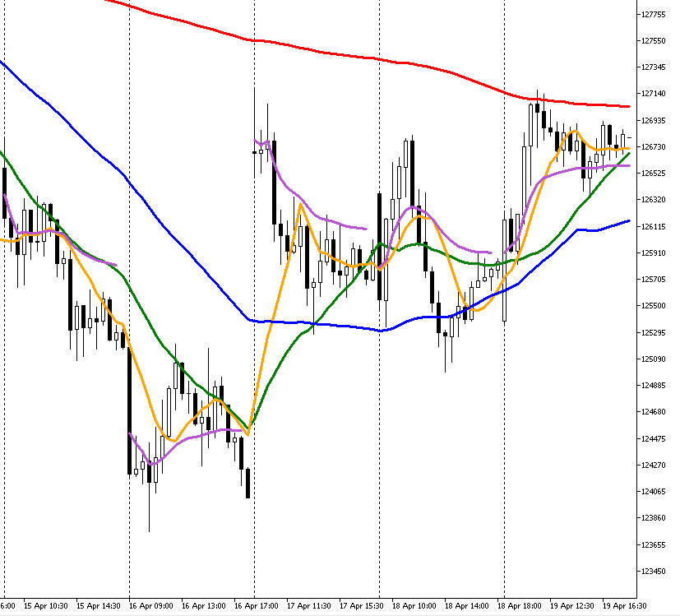Click the 123450 price label
Screen dimensions: 680x616
pos(653,572)
